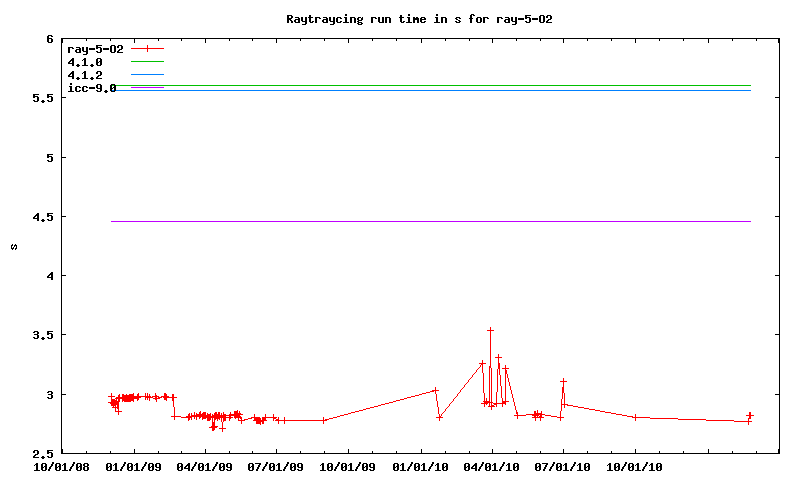
Task: Click the 10/01/10 x-axis date label
Action: (634, 466)
